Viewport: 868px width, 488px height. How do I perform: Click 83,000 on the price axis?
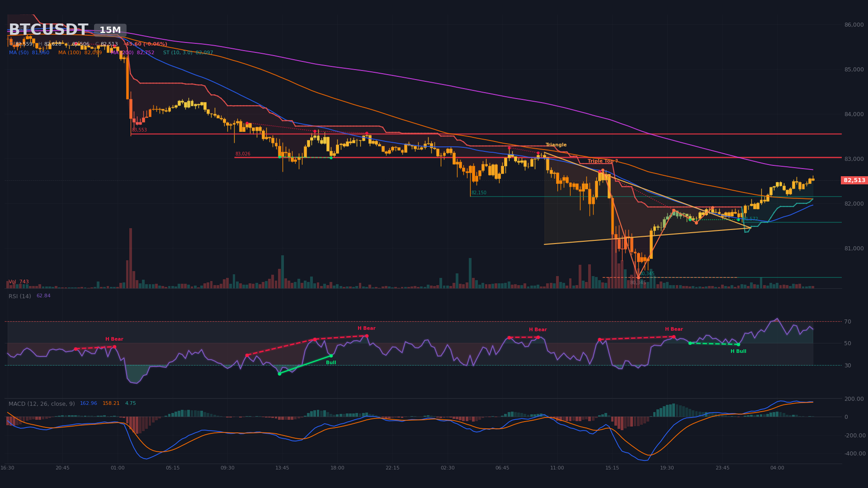[854, 159]
